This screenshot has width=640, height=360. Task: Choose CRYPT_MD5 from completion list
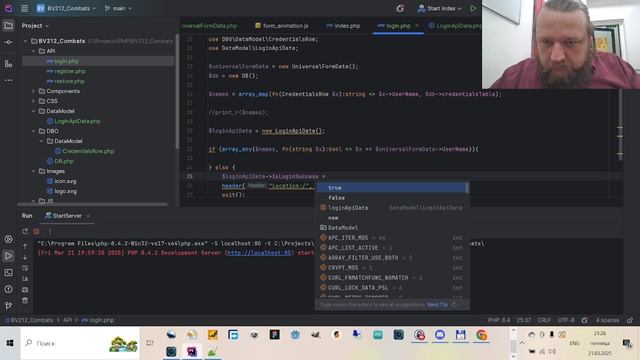(391, 268)
